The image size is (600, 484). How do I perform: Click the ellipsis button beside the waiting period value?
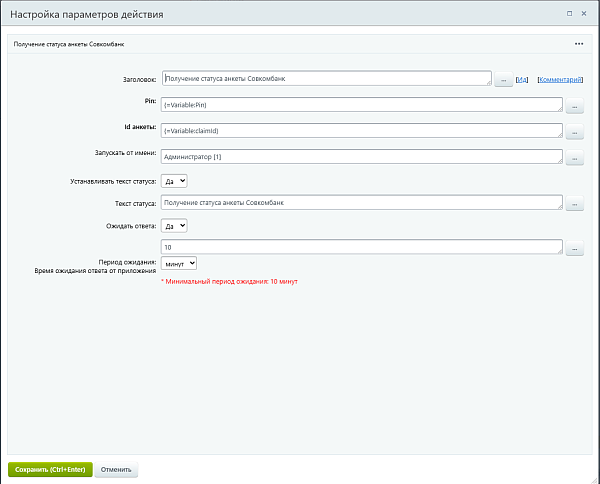tap(574, 248)
